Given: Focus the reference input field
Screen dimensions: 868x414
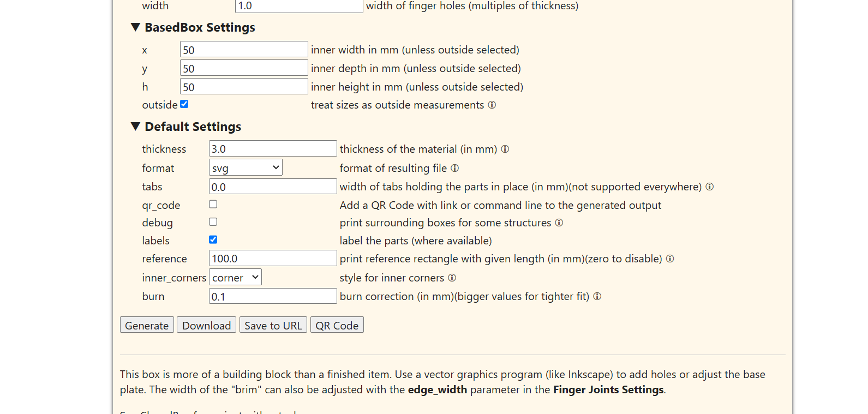Looking at the screenshot, I should pos(273,259).
